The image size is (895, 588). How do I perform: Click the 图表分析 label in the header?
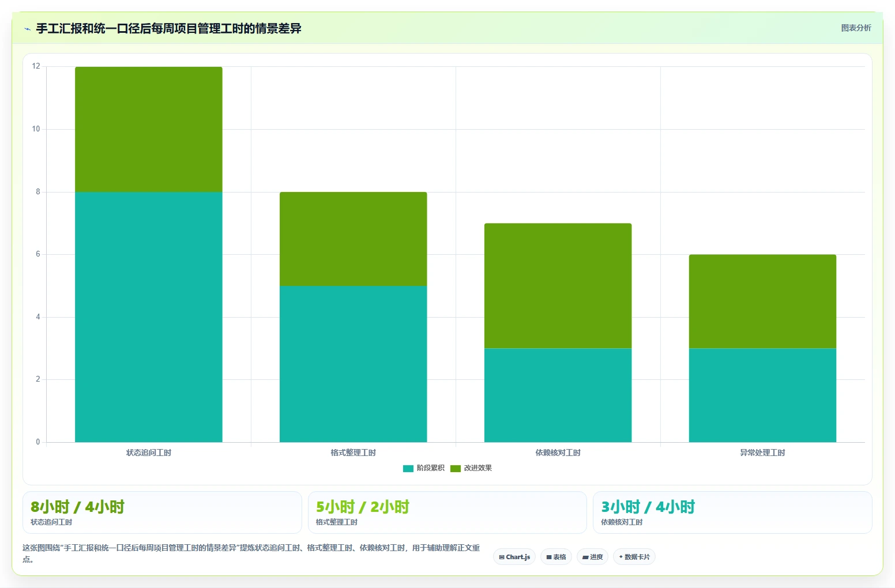(856, 28)
